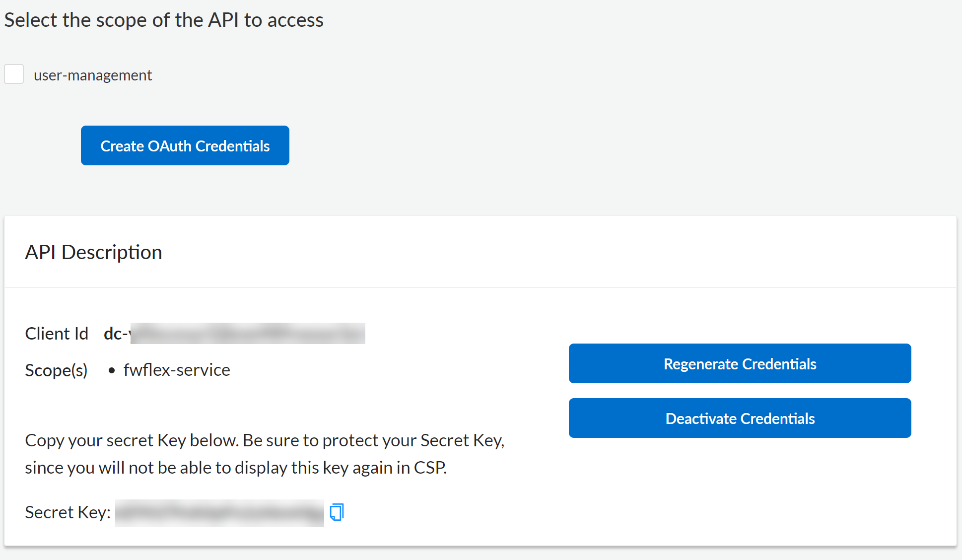Click the Scope(s) label
Image resolution: width=962 pixels, height=560 pixels.
[56, 370]
